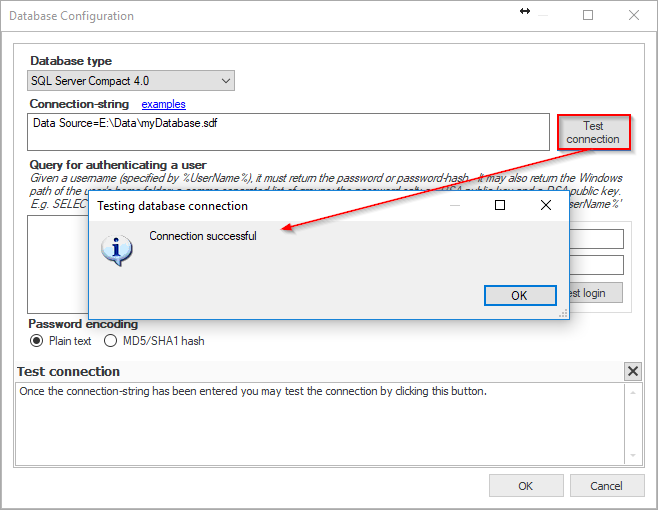
Task: Close the Testing database connection dialog
Action: click(545, 205)
